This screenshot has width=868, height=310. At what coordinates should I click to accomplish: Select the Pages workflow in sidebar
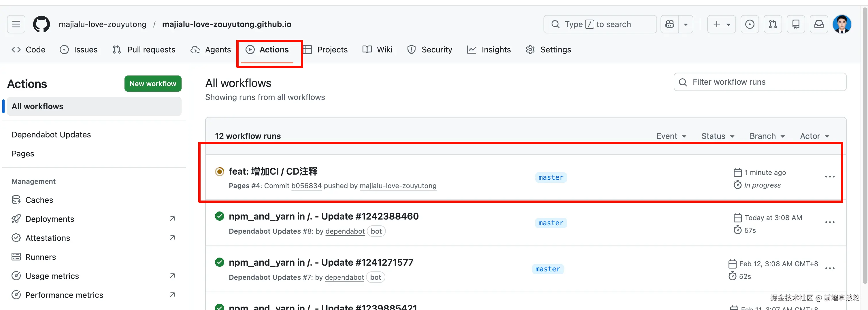(x=23, y=154)
